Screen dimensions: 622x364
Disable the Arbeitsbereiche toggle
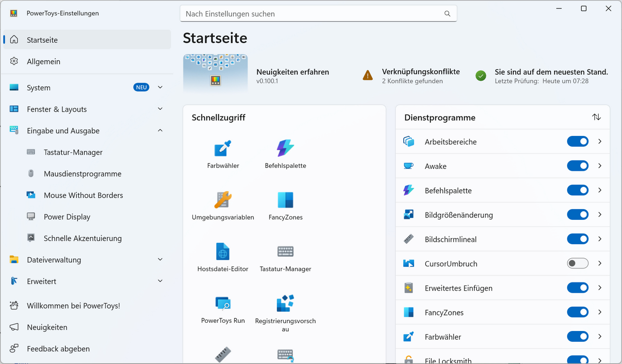(x=578, y=141)
